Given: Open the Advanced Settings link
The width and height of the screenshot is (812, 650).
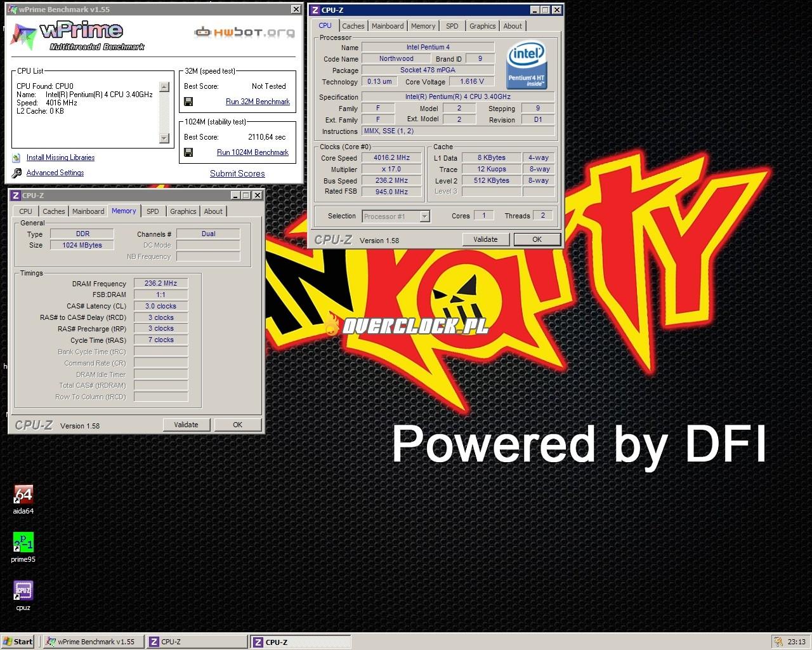Looking at the screenshot, I should click(55, 173).
